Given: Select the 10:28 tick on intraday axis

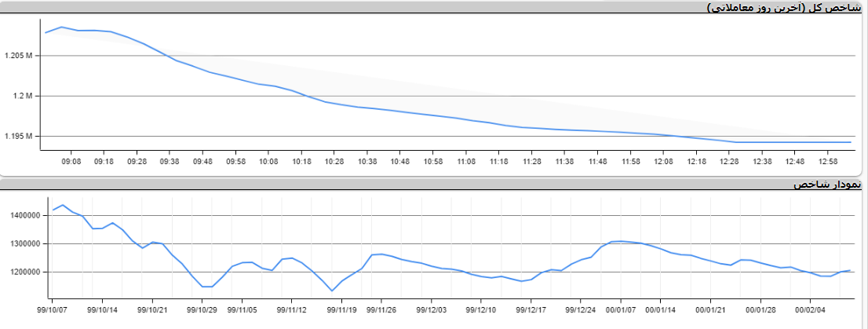Looking at the screenshot, I should pyautogui.click(x=334, y=161).
